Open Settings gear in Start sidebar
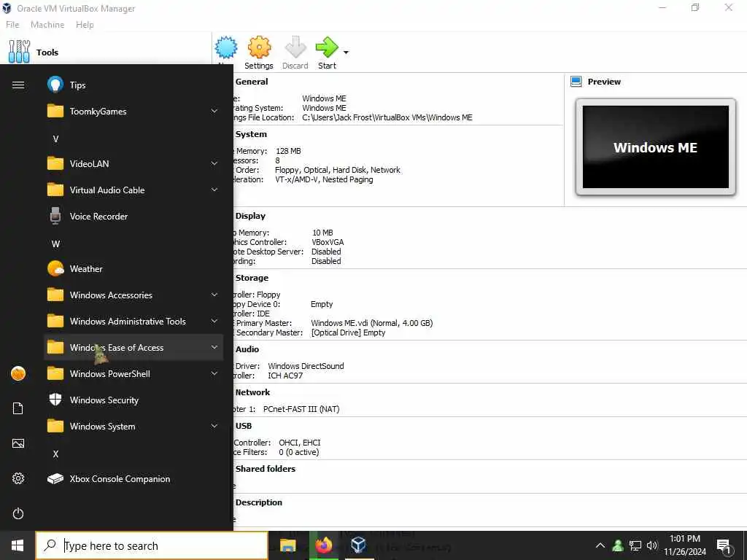 18,478
